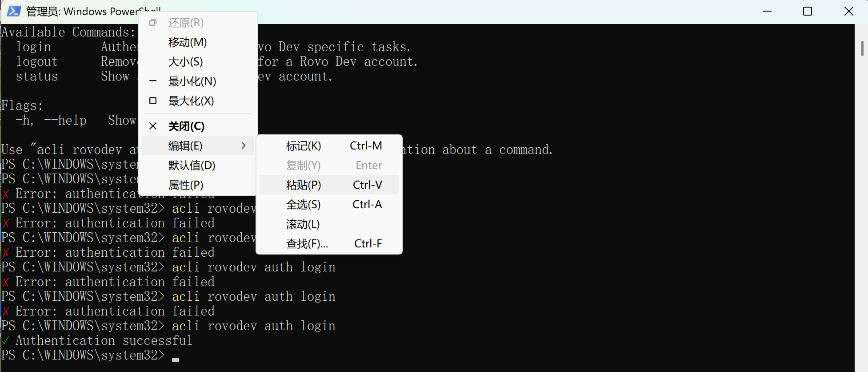Screen dimensions: 868x372
Task: Open 属性(P) console properties
Action: pyautogui.click(x=186, y=185)
